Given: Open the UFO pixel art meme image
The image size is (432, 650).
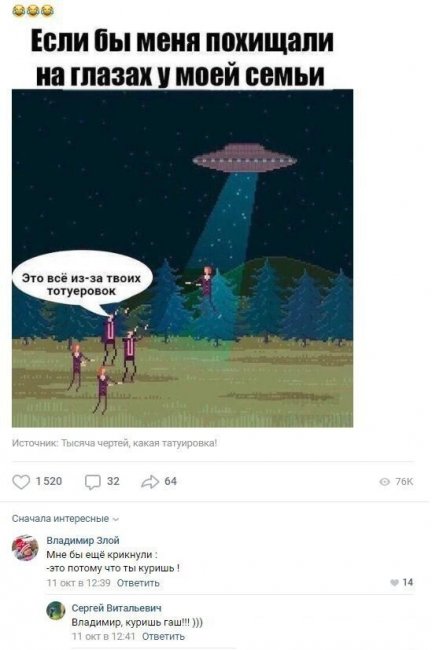Looking at the screenshot, I should (x=182, y=258).
